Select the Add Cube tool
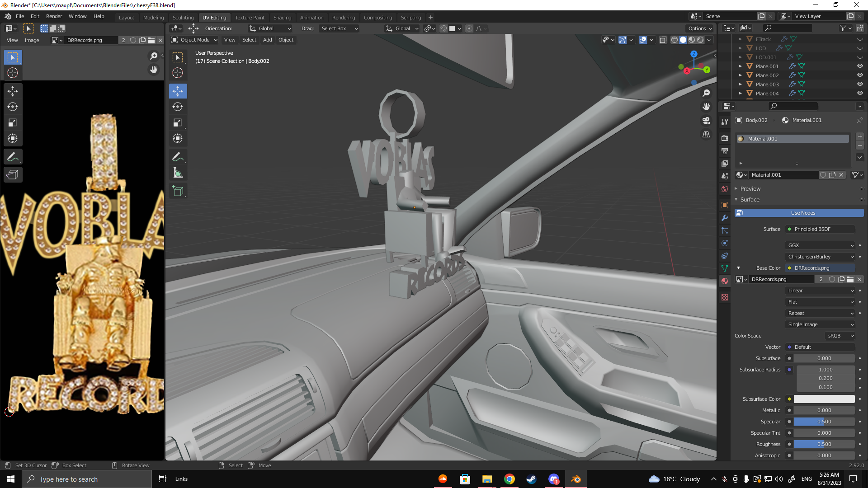This screenshot has width=868, height=488. click(x=178, y=191)
